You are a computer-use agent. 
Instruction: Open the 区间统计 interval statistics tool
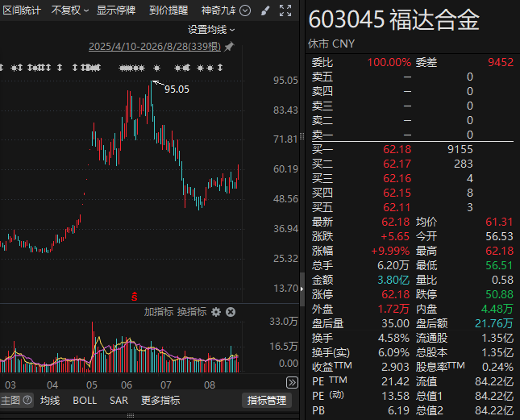click(x=22, y=10)
